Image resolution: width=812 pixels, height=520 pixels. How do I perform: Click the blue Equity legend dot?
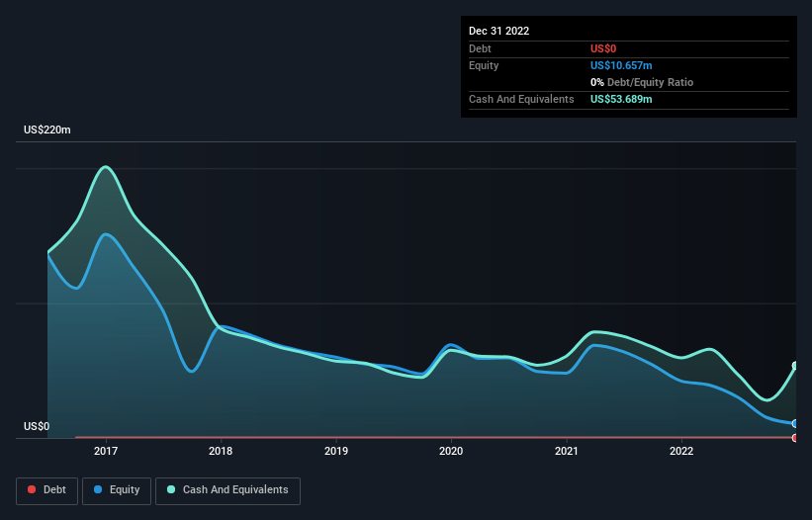coord(98,489)
